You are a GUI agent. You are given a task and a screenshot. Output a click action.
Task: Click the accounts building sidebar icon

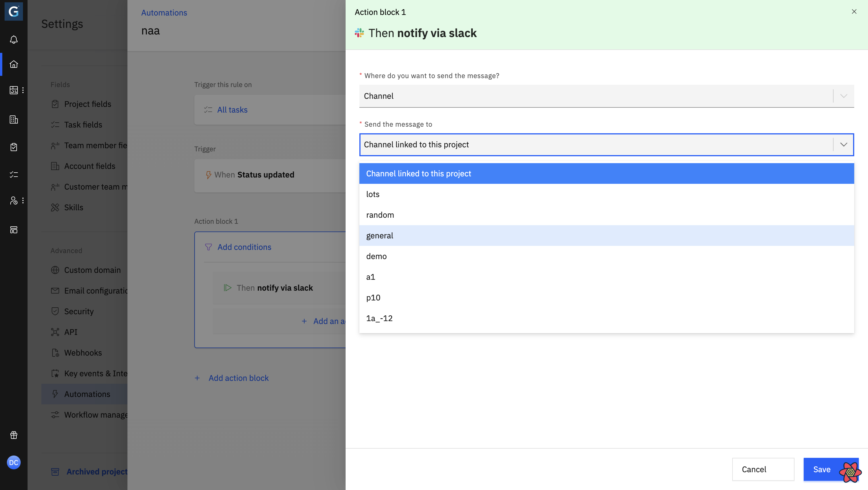click(x=13, y=119)
